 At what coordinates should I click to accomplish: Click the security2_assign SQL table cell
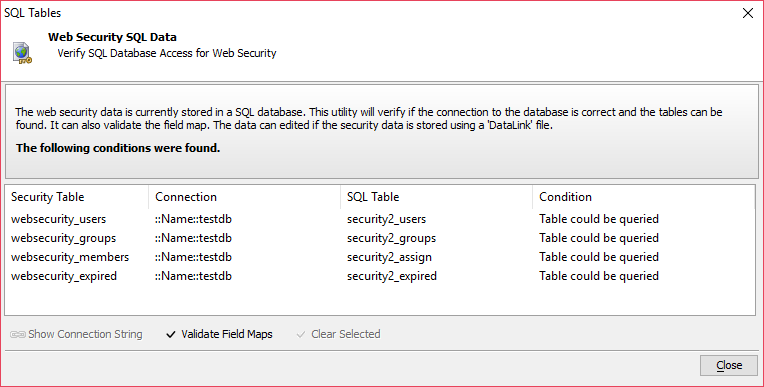tap(389, 257)
